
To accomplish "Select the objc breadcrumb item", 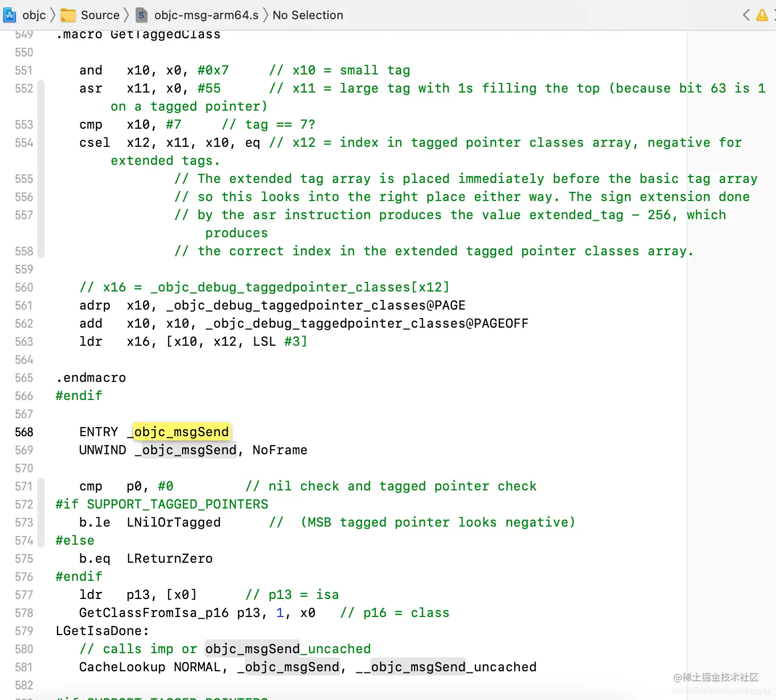I will (x=34, y=15).
